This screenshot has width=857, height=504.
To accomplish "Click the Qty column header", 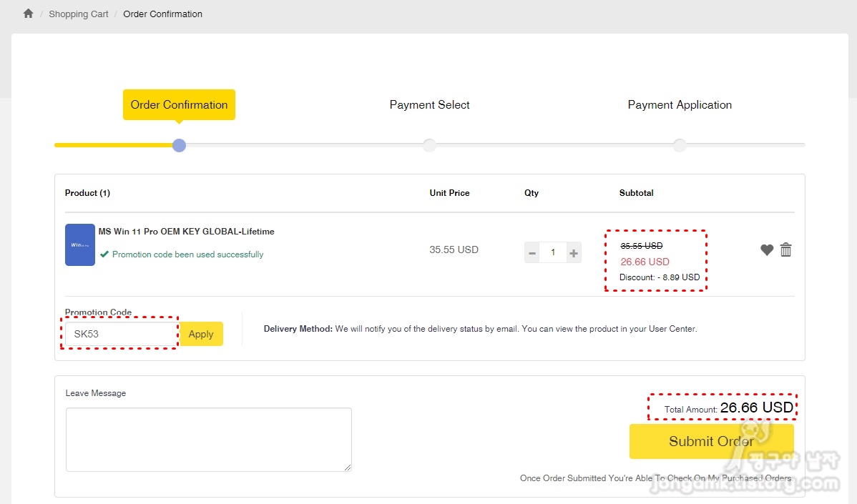I will 532,193.
